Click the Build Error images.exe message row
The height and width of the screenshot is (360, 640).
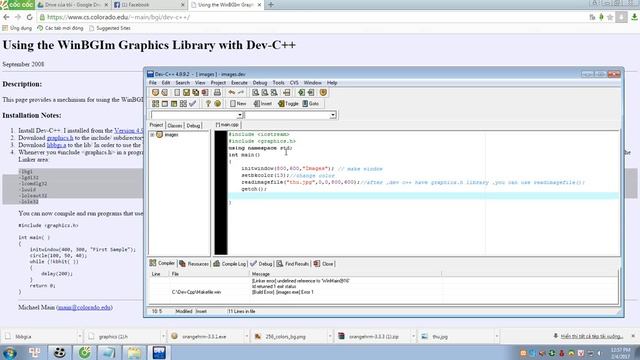click(x=282, y=292)
